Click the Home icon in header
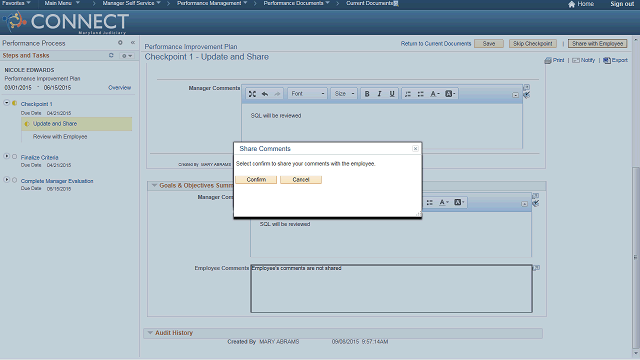The height and width of the screenshot is (360, 640). (571, 4)
